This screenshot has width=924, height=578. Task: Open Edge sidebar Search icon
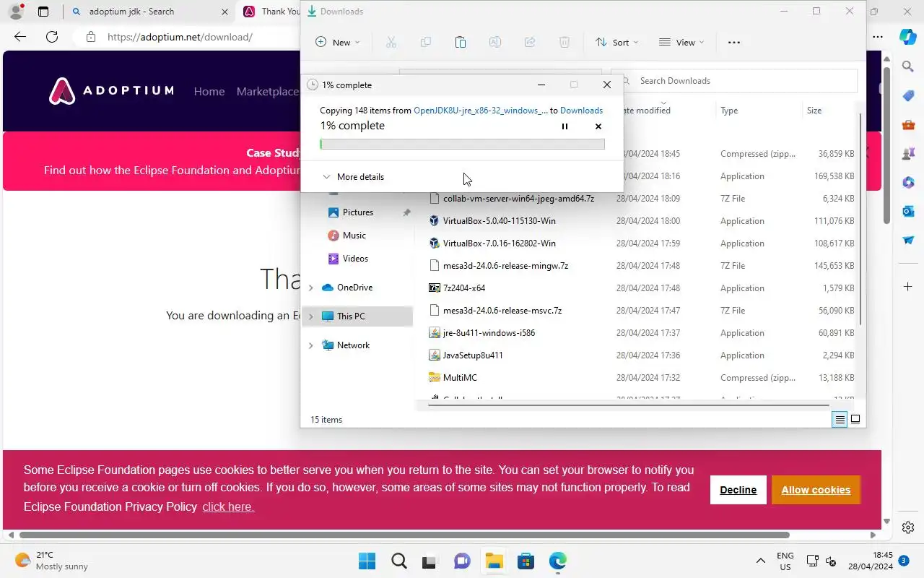(x=908, y=66)
